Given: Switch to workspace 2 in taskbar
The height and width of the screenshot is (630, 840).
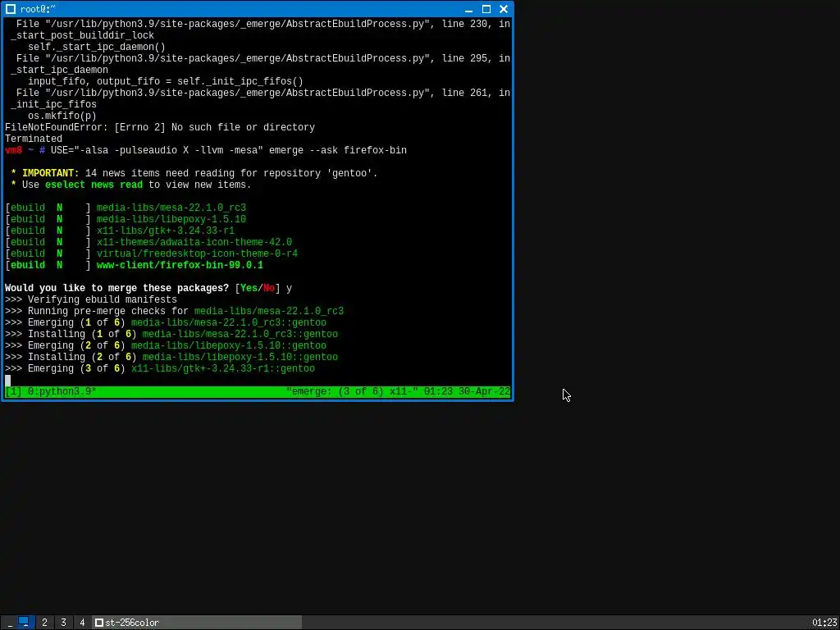Looking at the screenshot, I should point(44,622).
